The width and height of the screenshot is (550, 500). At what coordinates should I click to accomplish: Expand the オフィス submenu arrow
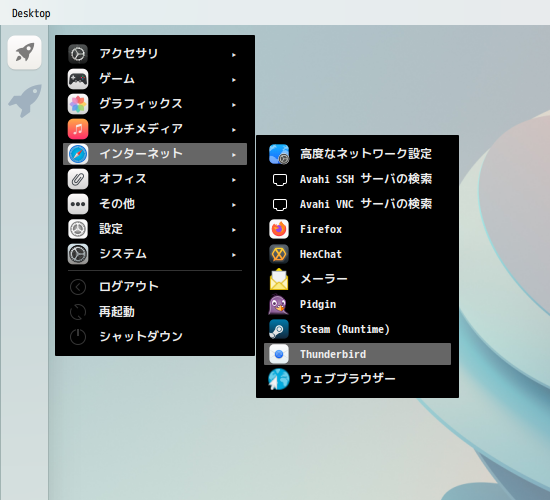(x=234, y=180)
